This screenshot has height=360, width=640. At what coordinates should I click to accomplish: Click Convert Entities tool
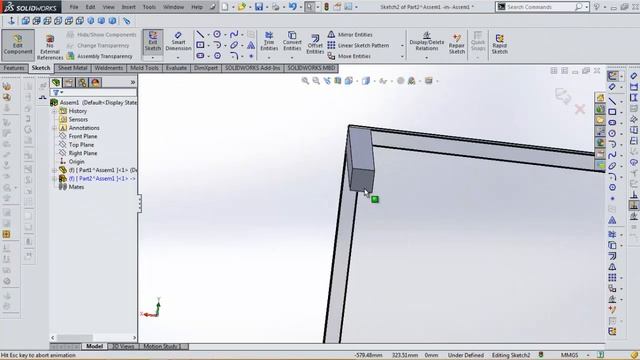point(292,42)
